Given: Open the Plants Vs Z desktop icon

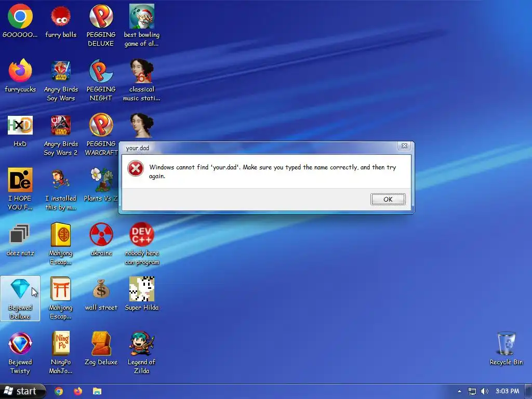Looking at the screenshot, I should 101,185.
